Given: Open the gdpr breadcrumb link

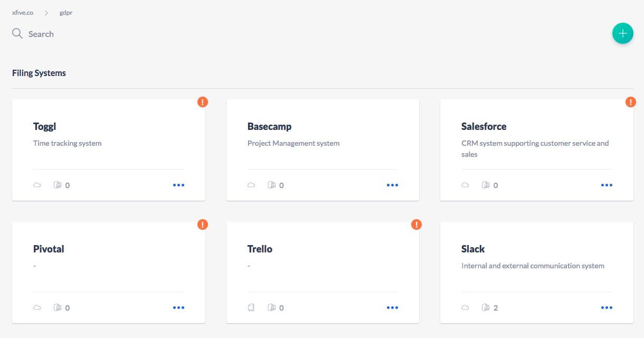Looking at the screenshot, I should [66, 13].
